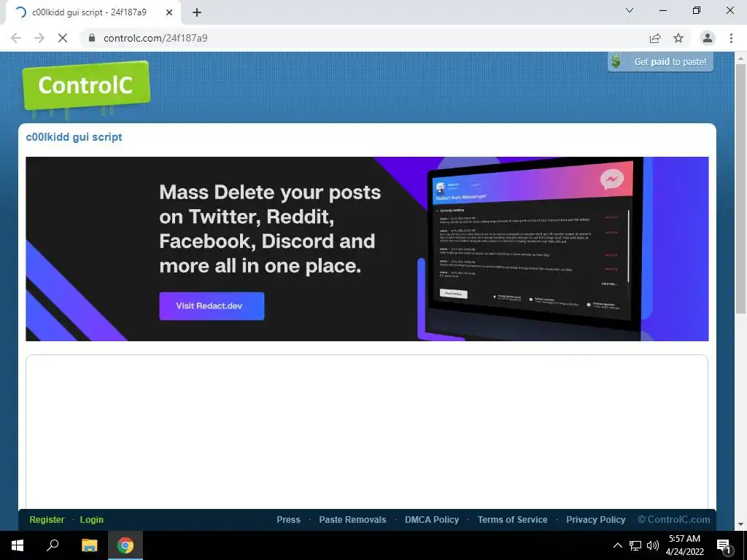747x560 pixels.
Task: Open Windows taskbar search
Action: tap(53, 545)
